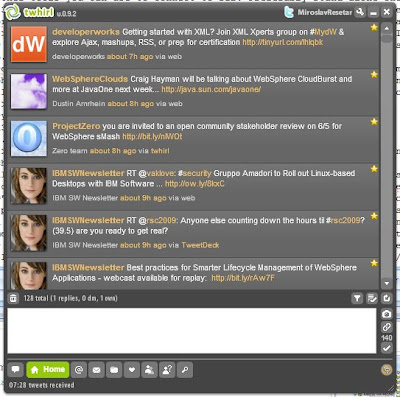Click the speech bubble icon in bottom toolbar
400x397 pixels.
pyautogui.click(x=15, y=370)
